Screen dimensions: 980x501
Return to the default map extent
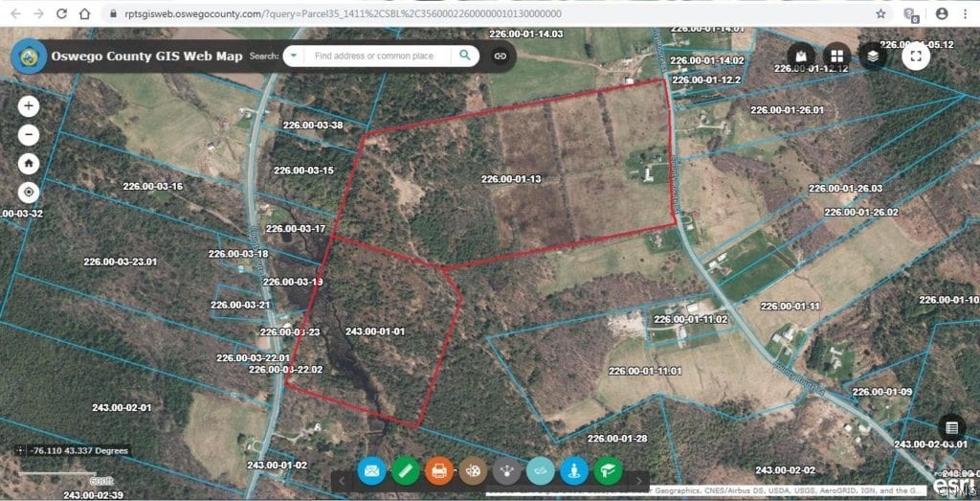29,163
